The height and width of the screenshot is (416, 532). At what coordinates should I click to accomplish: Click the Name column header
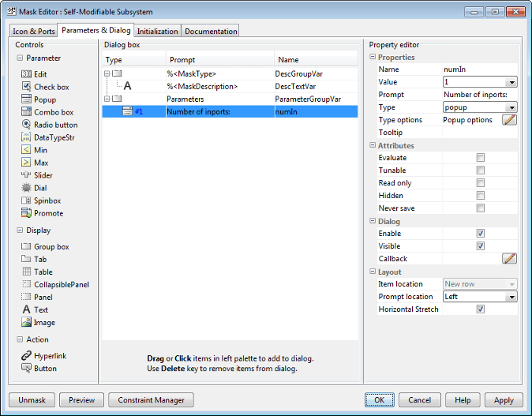pyautogui.click(x=316, y=60)
